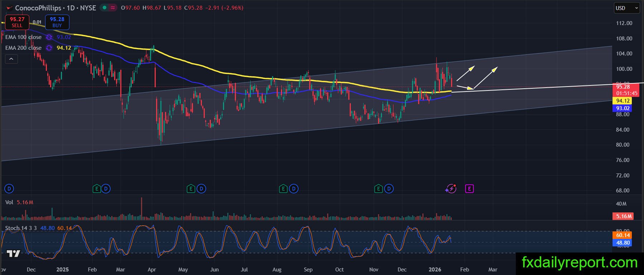Click the 72.00 price axis label
The height and width of the screenshot is (275, 644).
[623, 176]
